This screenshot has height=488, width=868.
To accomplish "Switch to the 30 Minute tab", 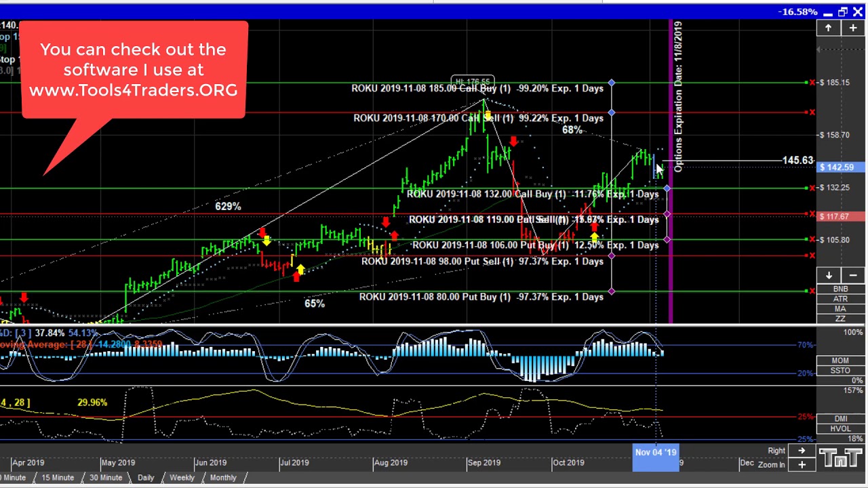I will tap(106, 478).
